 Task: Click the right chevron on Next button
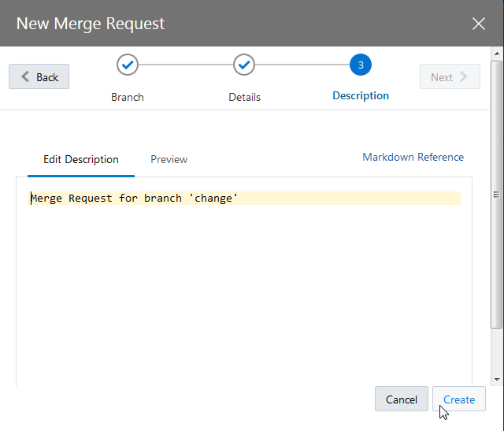(x=463, y=77)
